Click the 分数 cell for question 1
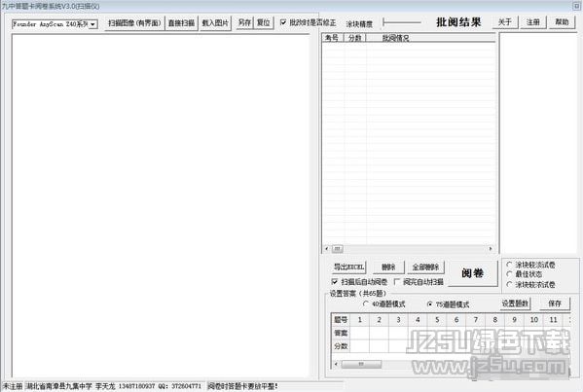 [x=359, y=346]
